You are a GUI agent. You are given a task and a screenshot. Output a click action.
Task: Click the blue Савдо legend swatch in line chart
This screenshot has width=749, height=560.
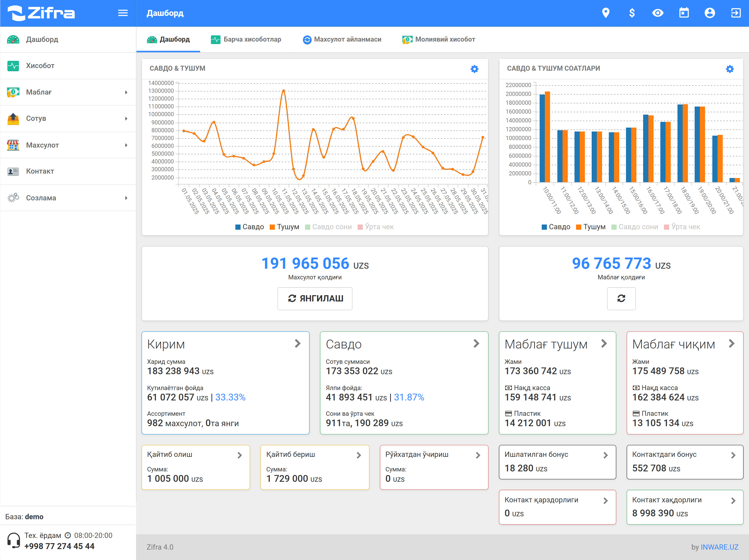(238, 227)
